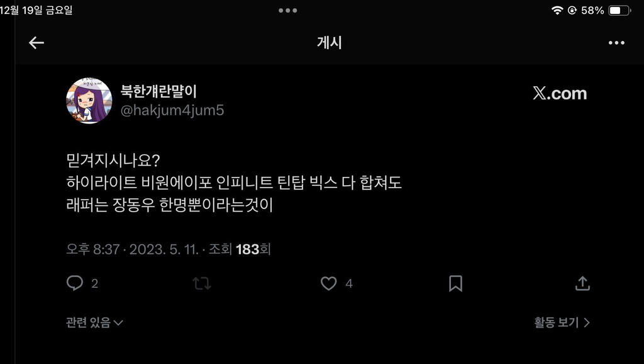The width and height of the screenshot is (644, 364).
Task: Share the post via the upload icon
Action: pos(582,283)
